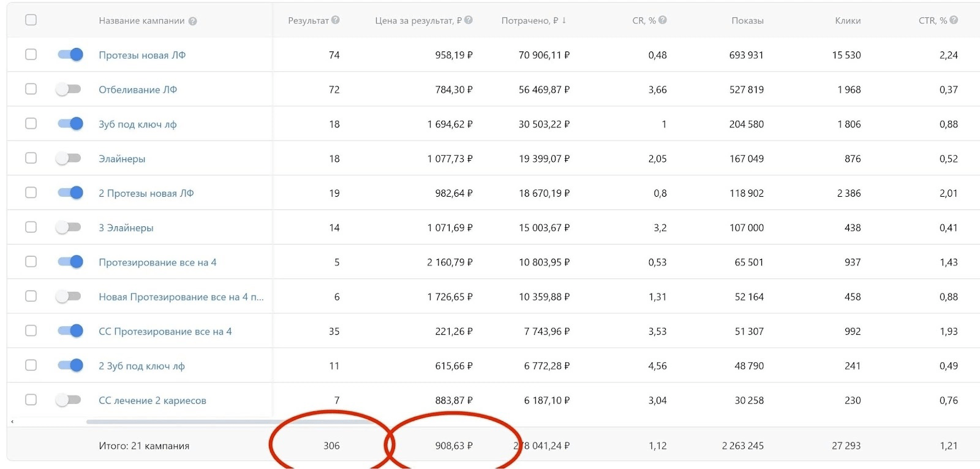Enable the Отбеливание ЛФ campaign toggle
Screen dimensions: 980x469
click(68, 90)
